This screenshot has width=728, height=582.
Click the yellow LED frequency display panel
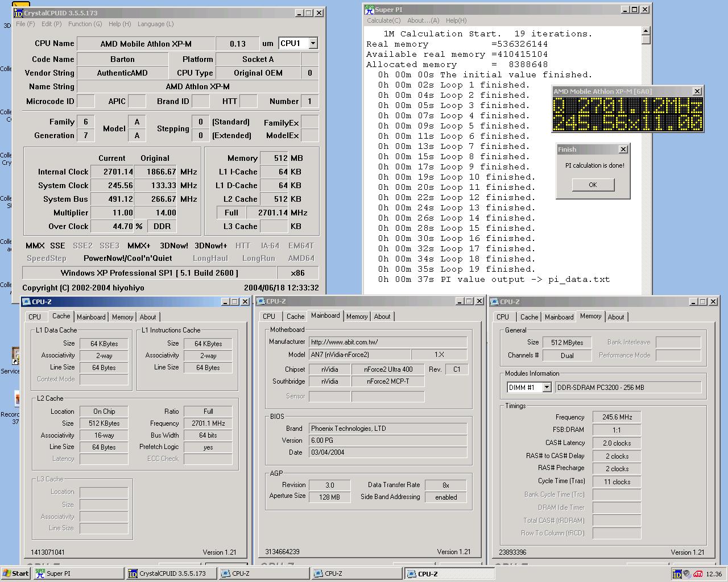[628, 114]
